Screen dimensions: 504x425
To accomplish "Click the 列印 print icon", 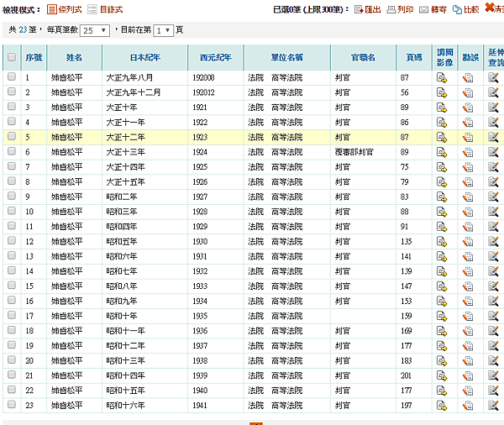I will 391,9.
